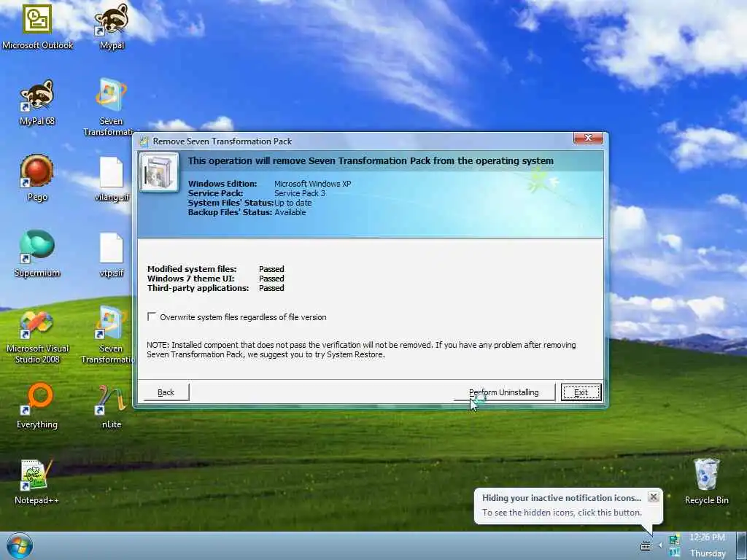Viewport: 747px width, 560px height.
Task: Click the 'Up to date' system files status
Action: [x=293, y=203]
